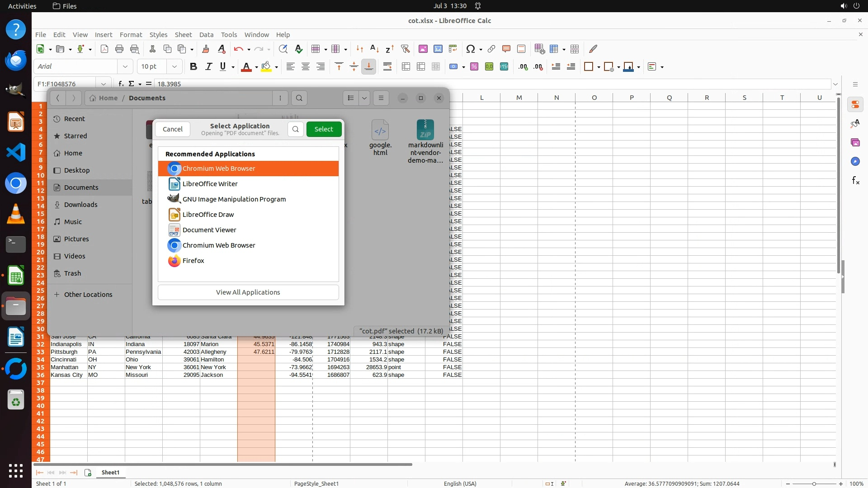The height and width of the screenshot is (488, 868).
Task: Open the Sheet menu
Action: [183, 35]
